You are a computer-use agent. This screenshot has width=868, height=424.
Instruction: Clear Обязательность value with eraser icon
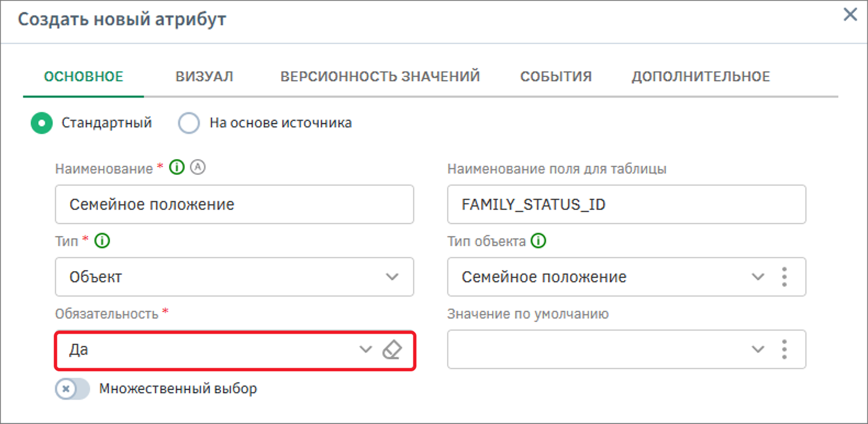point(392,349)
